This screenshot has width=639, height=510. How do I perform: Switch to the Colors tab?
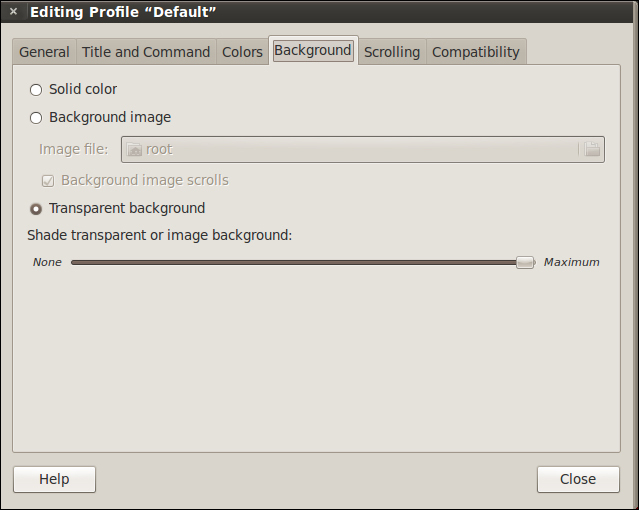point(242,52)
